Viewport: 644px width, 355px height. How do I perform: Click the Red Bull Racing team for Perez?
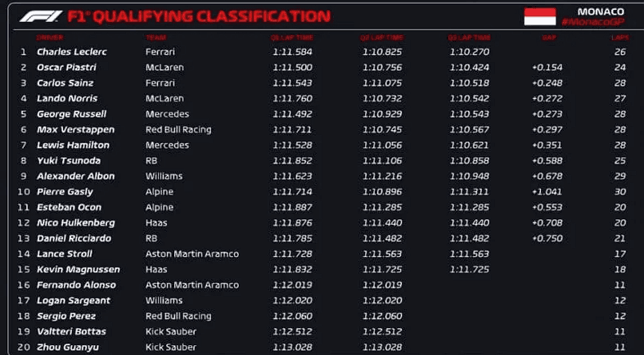[x=178, y=317]
